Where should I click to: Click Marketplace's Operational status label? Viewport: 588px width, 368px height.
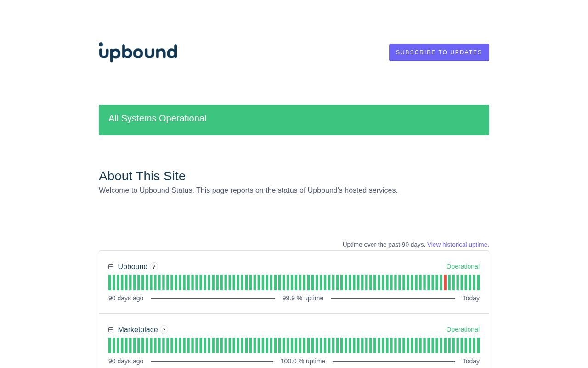click(463, 329)
